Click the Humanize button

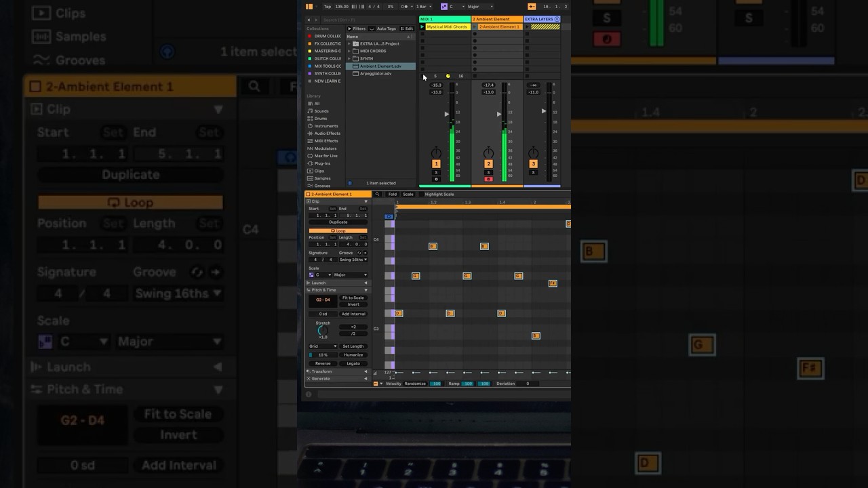(x=353, y=355)
